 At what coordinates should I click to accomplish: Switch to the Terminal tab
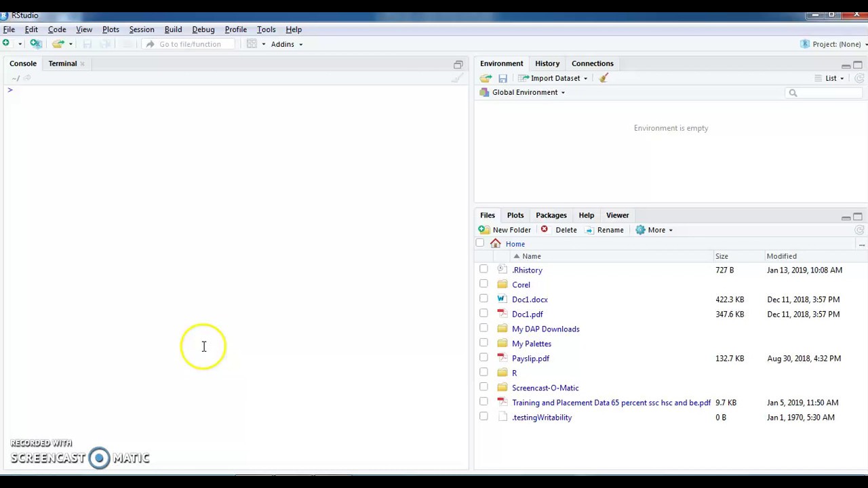[62, 63]
